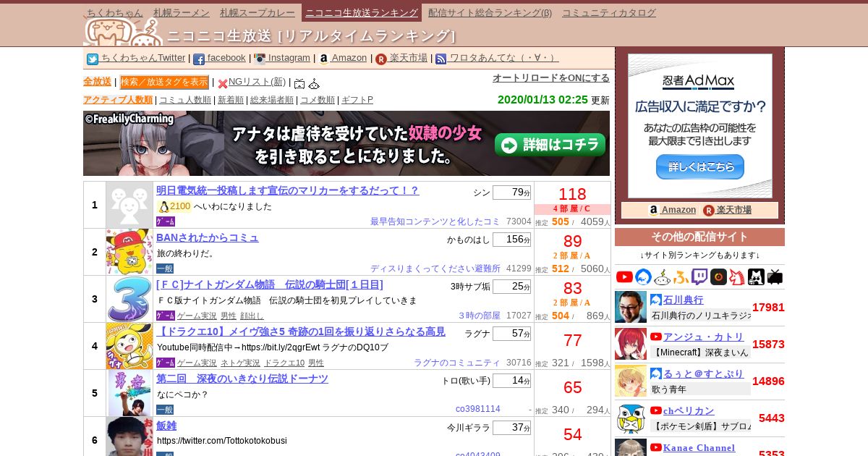Screen dimensions: 868x456
Task: Click the rank 2 yellow character thumbnail
Action: pos(129,252)
